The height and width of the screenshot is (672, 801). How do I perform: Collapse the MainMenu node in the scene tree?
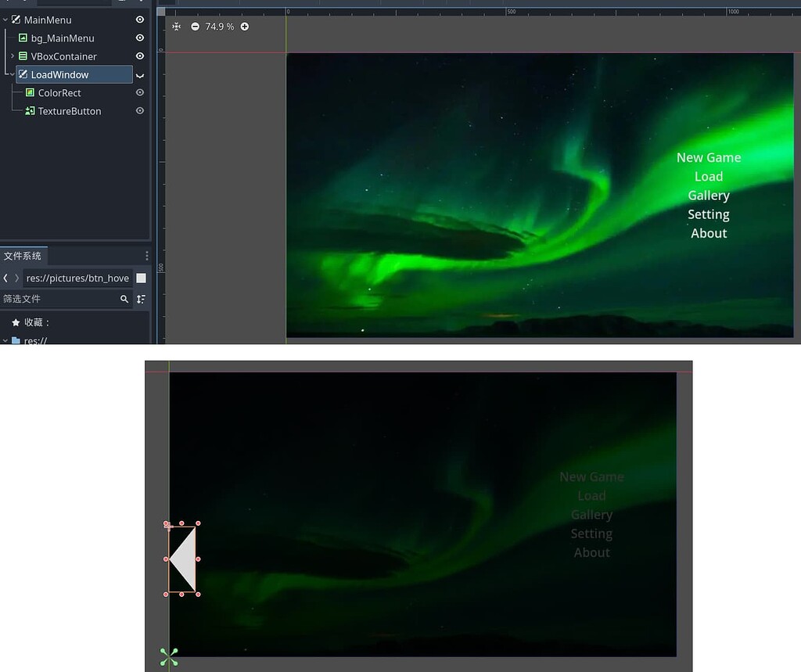click(6, 19)
